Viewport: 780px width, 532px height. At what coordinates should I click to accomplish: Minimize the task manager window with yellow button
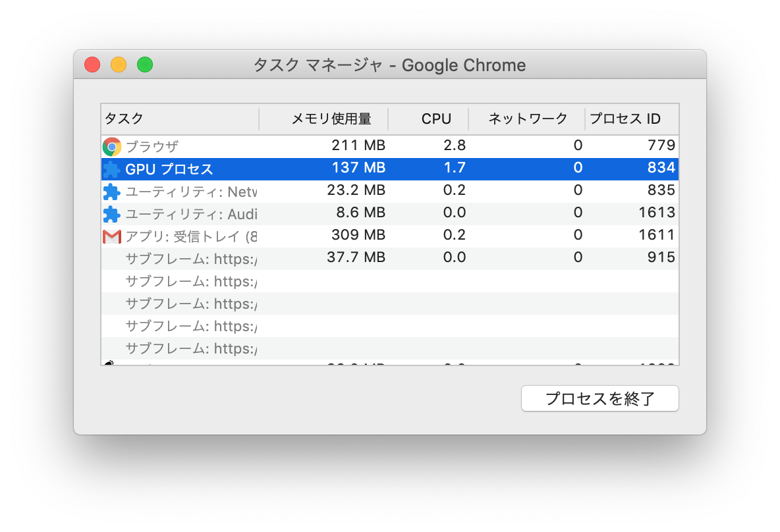[x=119, y=65]
